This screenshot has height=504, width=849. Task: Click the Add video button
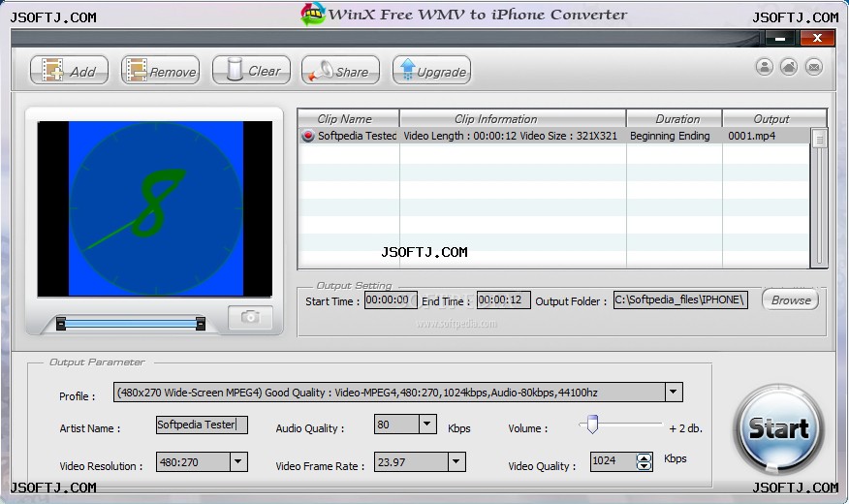(70, 71)
